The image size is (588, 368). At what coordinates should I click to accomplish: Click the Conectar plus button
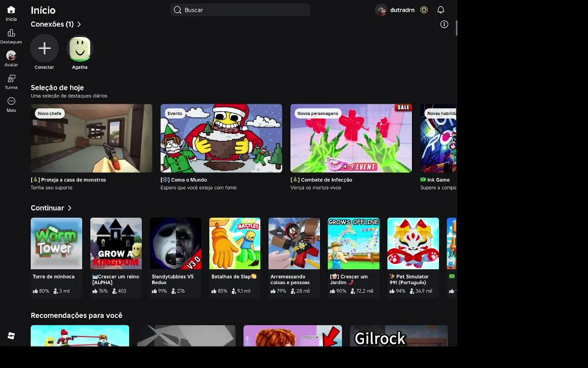point(44,49)
